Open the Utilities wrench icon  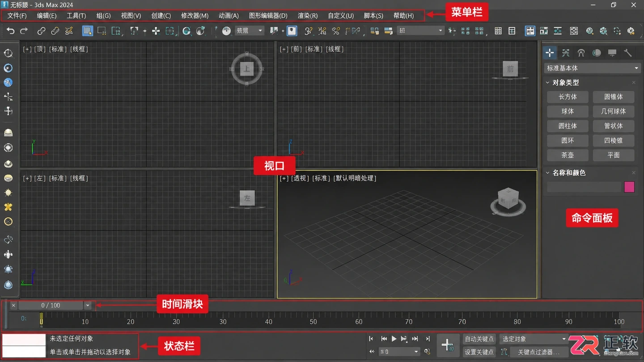[627, 53]
